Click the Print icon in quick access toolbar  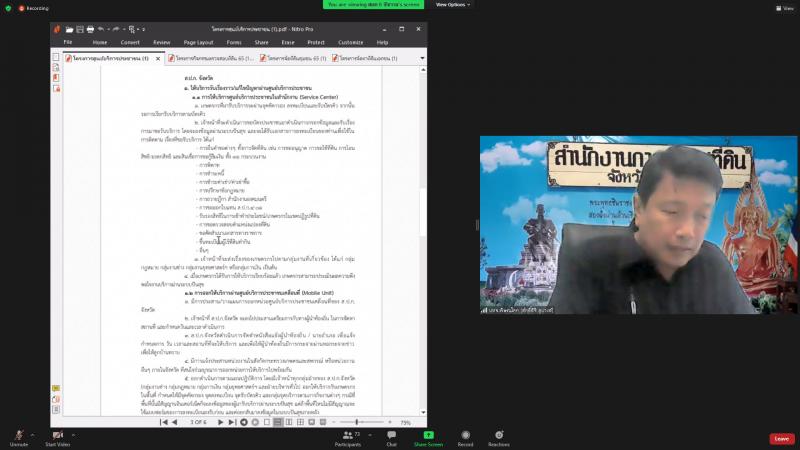pyautogui.click(x=90, y=30)
